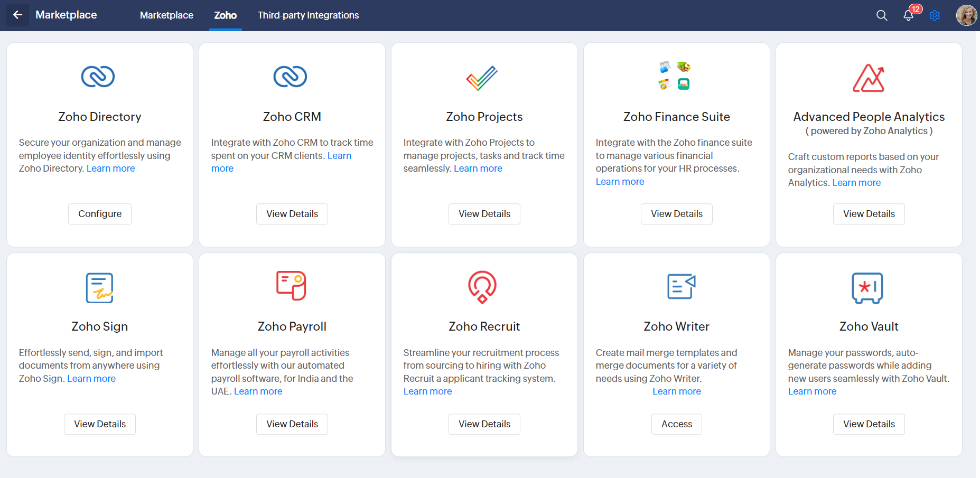View Details for Zoho Finance Suite
Screen dimensions: 980x478
point(677,214)
